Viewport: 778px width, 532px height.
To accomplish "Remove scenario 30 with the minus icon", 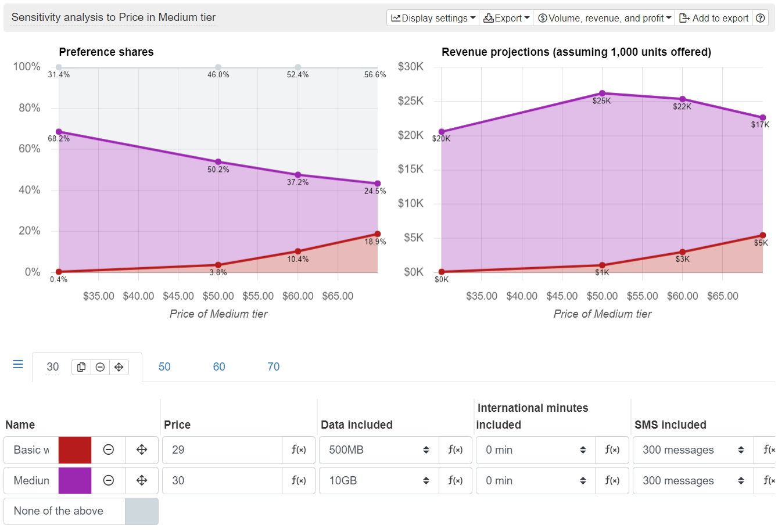I will (x=100, y=367).
